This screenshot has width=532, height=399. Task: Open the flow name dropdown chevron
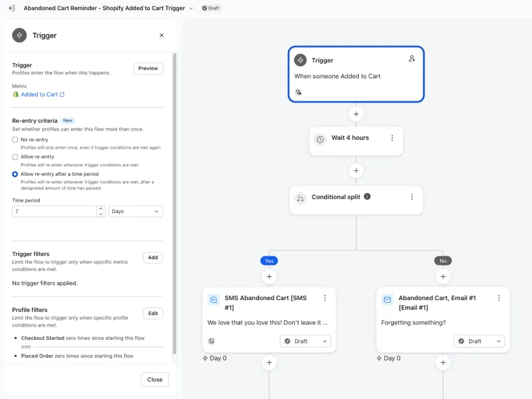click(x=191, y=8)
